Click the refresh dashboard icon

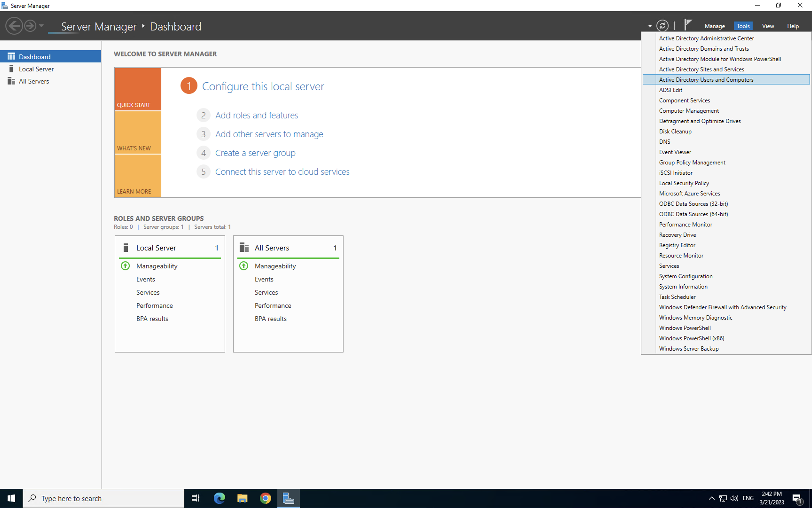[662, 26]
